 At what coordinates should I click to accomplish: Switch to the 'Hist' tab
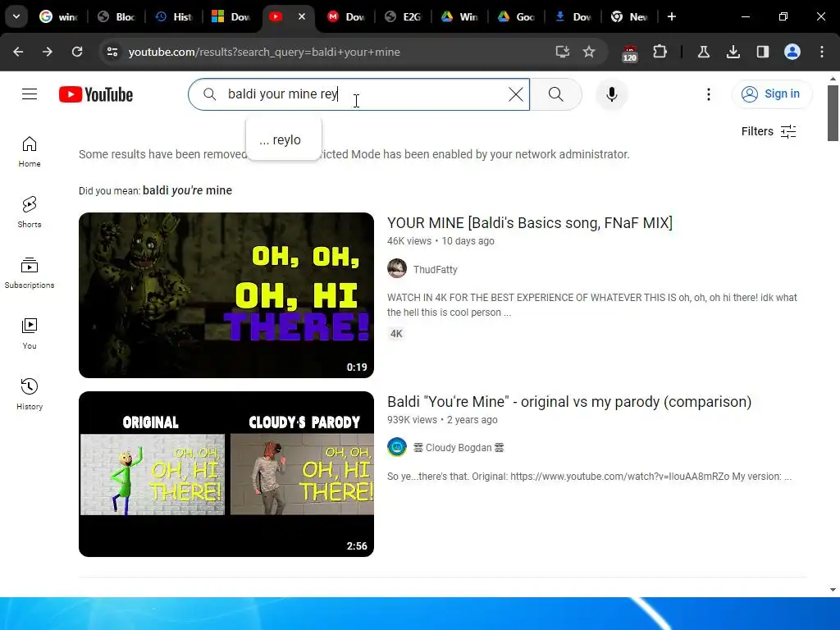point(174,16)
